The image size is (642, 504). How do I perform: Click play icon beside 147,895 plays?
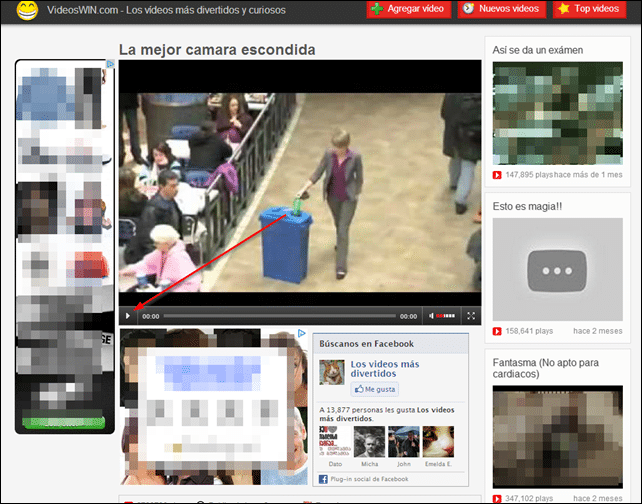click(497, 175)
